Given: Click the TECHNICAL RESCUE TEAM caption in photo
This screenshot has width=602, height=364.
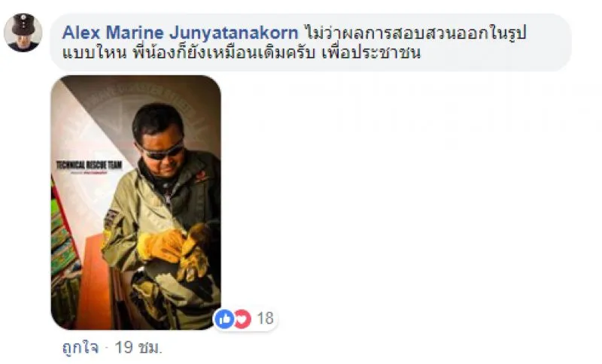Looking at the screenshot, I should 89,165.
